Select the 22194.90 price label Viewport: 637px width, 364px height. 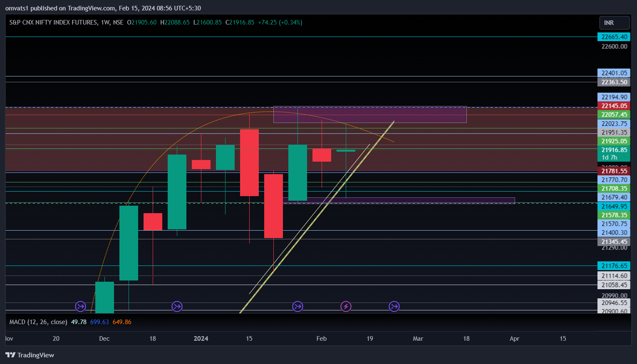pyautogui.click(x=614, y=97)
